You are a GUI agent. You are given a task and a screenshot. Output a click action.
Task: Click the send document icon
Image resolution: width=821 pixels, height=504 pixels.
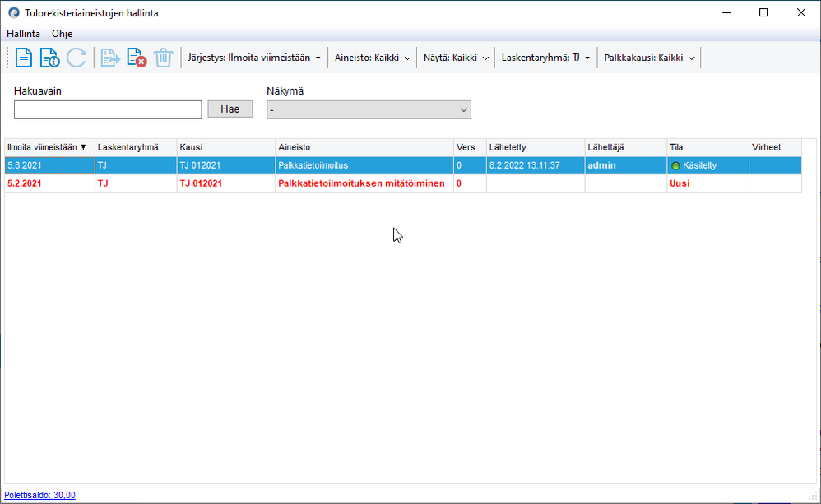click(x=110, y=58)
